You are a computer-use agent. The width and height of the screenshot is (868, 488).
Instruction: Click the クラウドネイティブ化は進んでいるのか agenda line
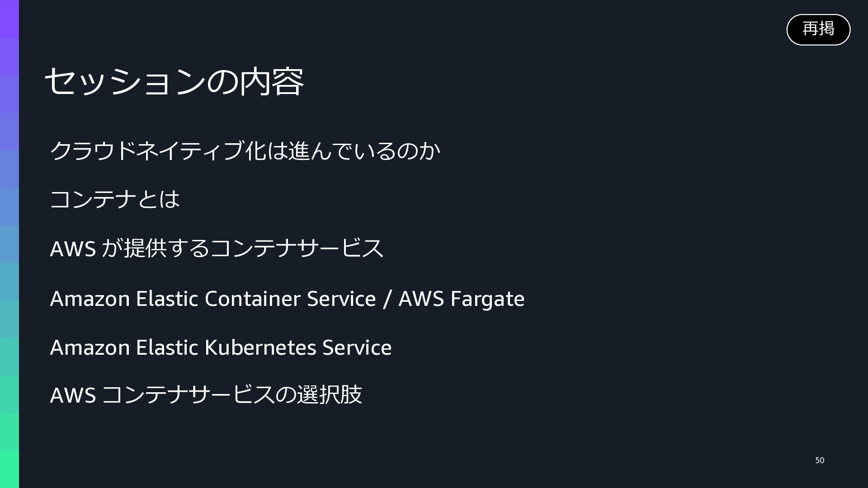[245, 150]
